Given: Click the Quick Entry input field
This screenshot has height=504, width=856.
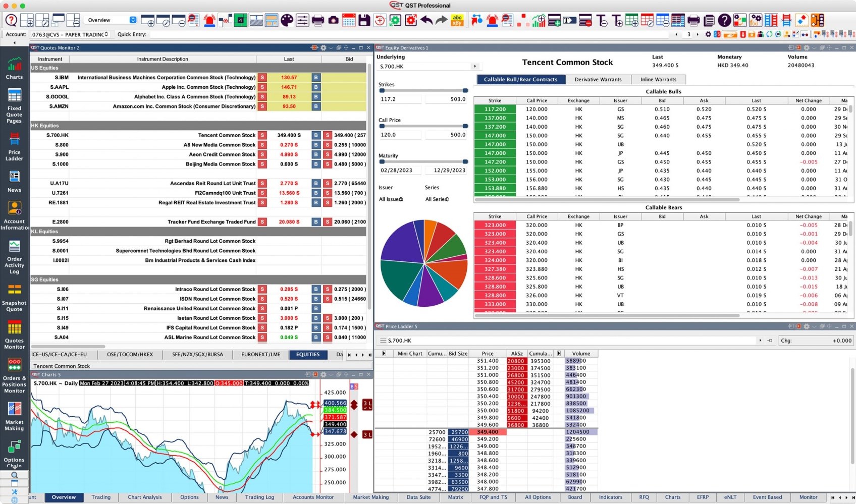Looking at the screenshot, I should [x=409, y=34].
